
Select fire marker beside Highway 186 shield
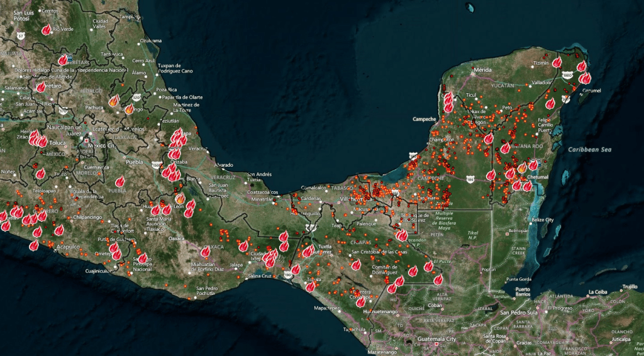point(491,175)
